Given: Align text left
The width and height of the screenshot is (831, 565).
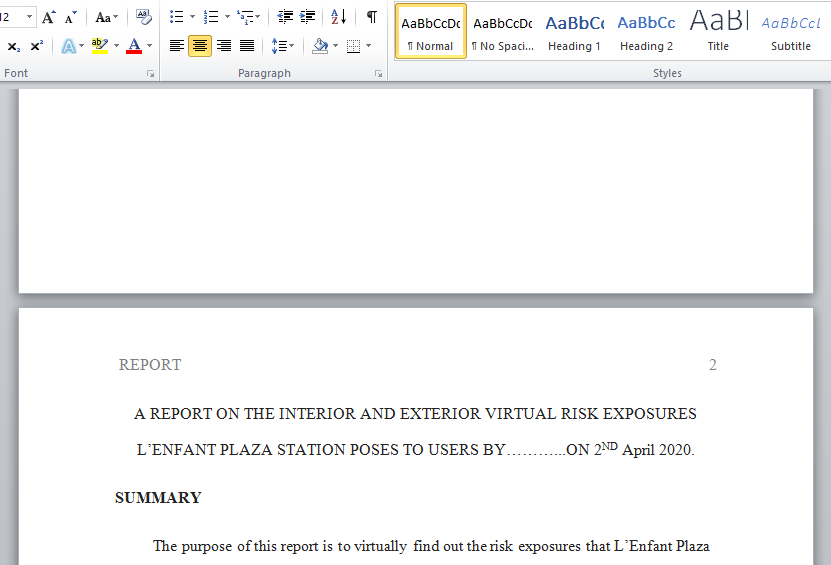Looking at the screenshot, I should pos(177,46).
